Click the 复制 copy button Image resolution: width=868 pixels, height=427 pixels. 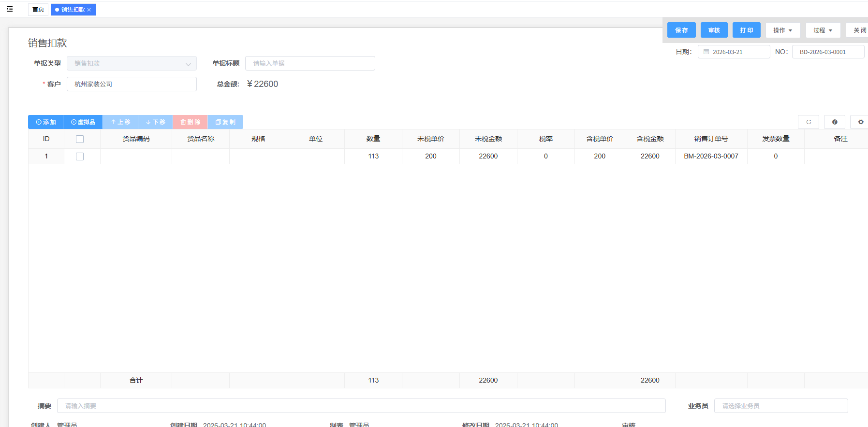[x=225, y=122]
